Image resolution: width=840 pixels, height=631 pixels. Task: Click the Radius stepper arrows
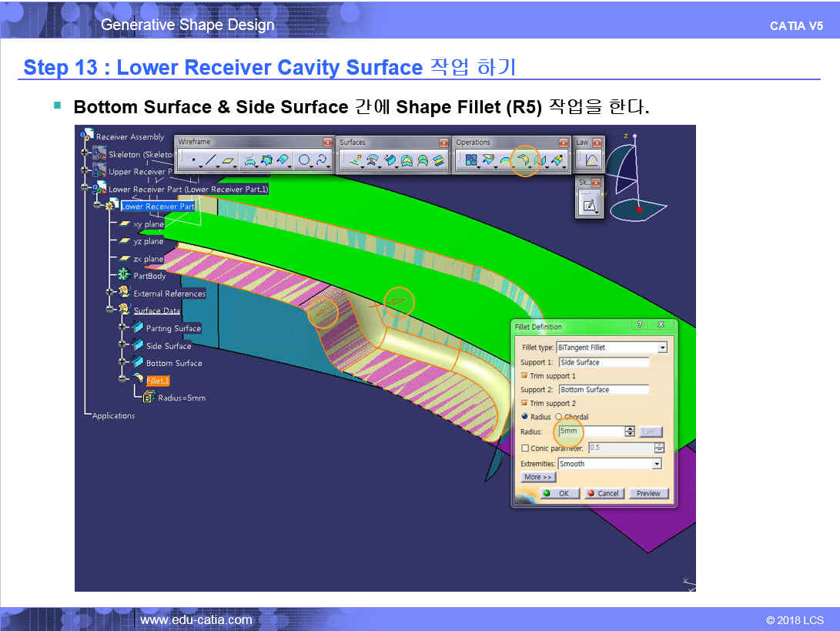coord(630,431)
